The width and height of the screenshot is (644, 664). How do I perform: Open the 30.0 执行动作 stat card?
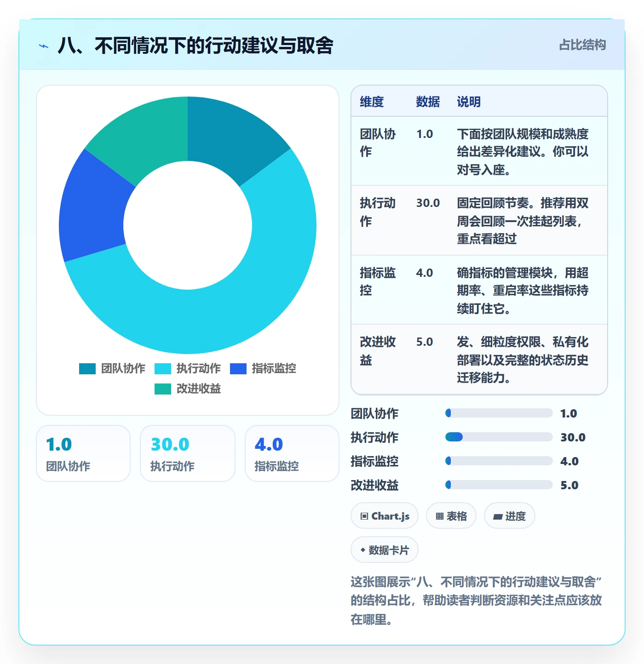pyautogui.click(x=188, y=453)
